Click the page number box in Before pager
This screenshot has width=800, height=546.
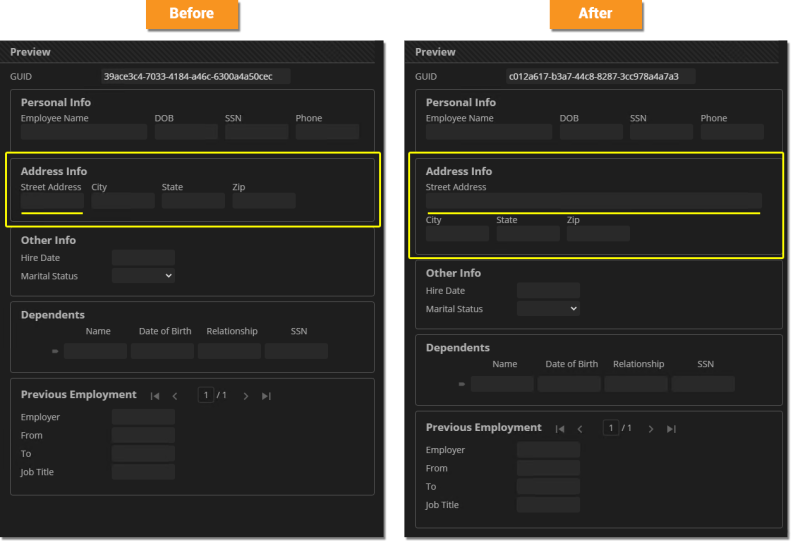point(205,395)
